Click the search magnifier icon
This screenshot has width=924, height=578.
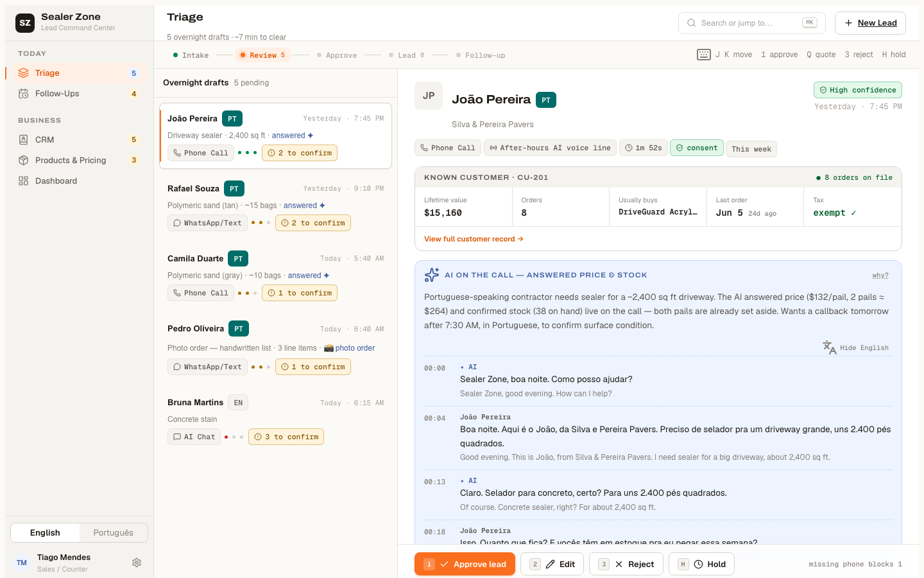pyautogui.click(x=691, y=23)
